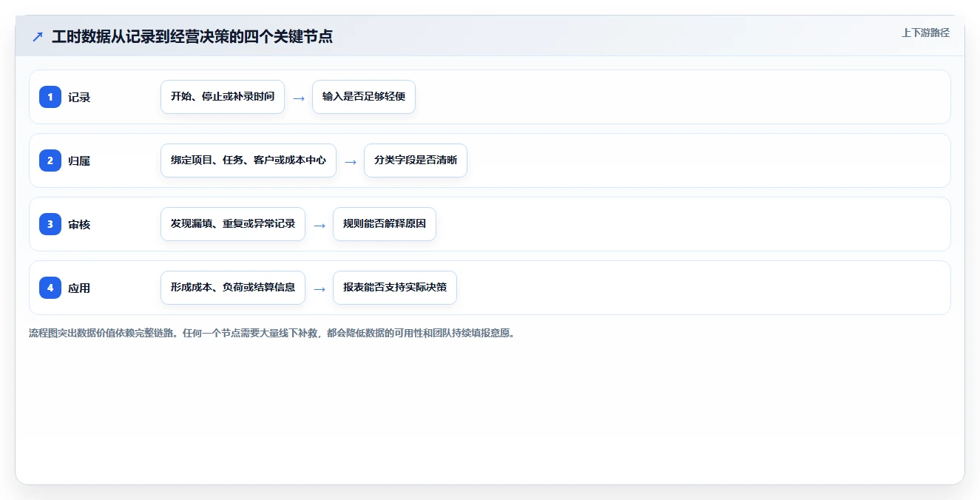This screenshot has width=980, height=500.
Task: Click the heading 工时数据从记录到经营决策的四个关键节点
Action: click(x=192, y=36)
